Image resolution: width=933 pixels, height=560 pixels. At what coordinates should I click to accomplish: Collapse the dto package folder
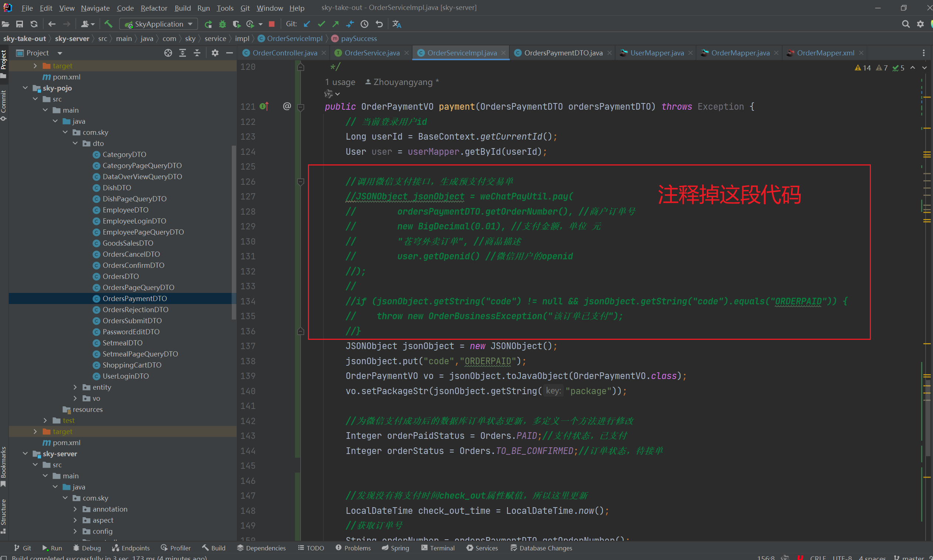[x=75, y=143]
